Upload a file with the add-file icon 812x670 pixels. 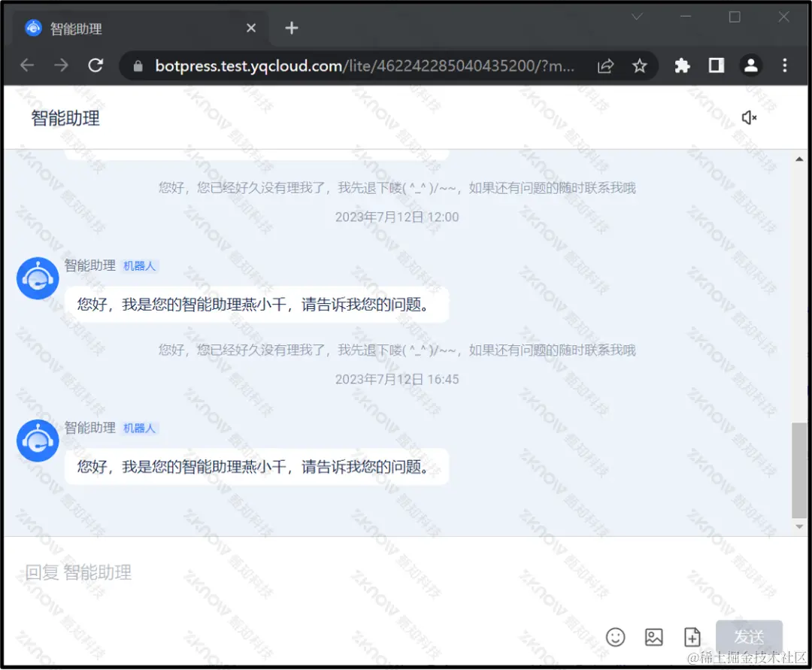pos(692,637)
